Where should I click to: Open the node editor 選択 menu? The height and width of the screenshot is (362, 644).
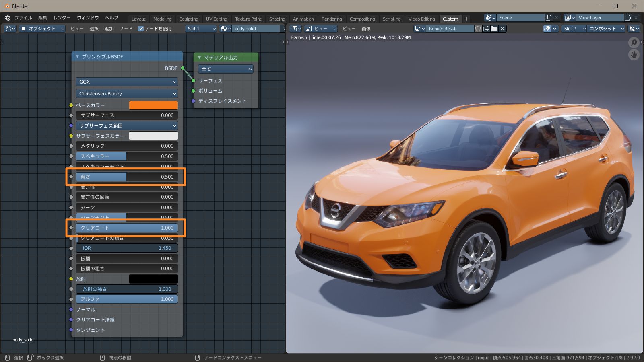click(94, 29)
